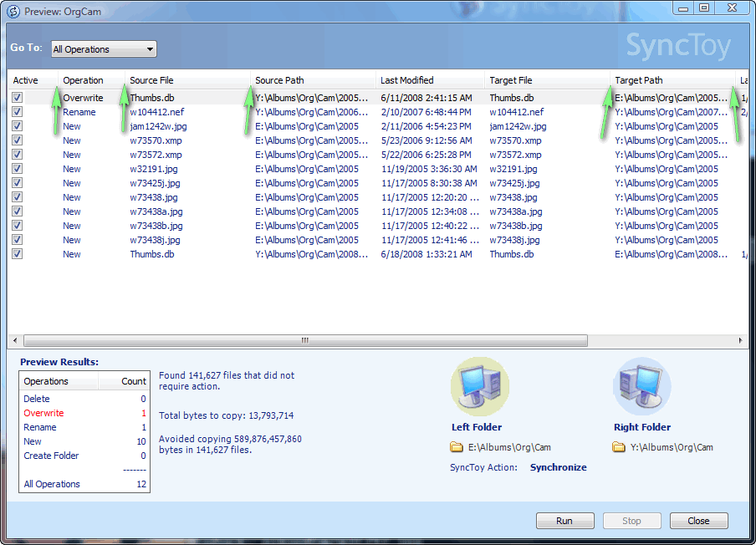Sort by the Source File column header
The image size is (756, 545).
pos(187,80)
